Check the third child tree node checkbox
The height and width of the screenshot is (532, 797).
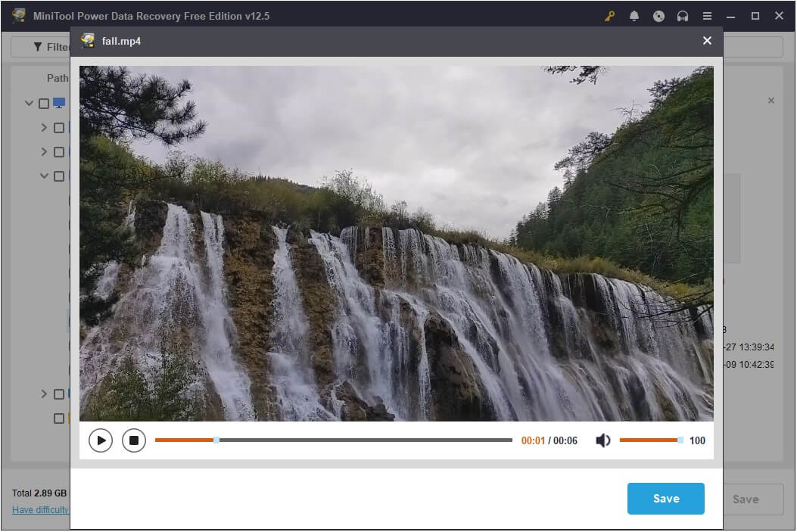pos(59,176)
